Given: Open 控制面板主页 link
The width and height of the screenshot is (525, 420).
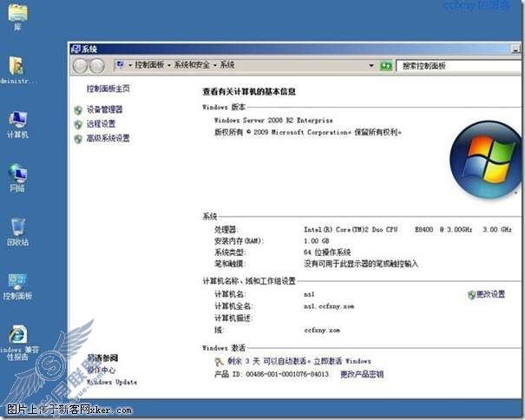Looking at the screenshot, I should [x=108, y=89].
